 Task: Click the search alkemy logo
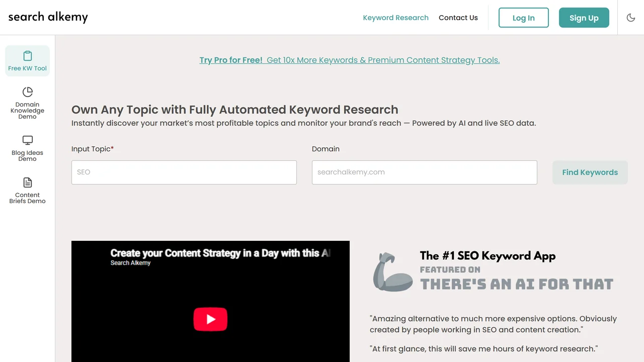point(48,17)
